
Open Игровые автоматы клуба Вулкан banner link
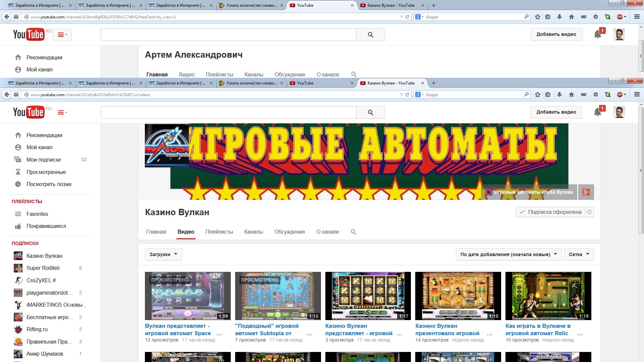coord(530,192)
